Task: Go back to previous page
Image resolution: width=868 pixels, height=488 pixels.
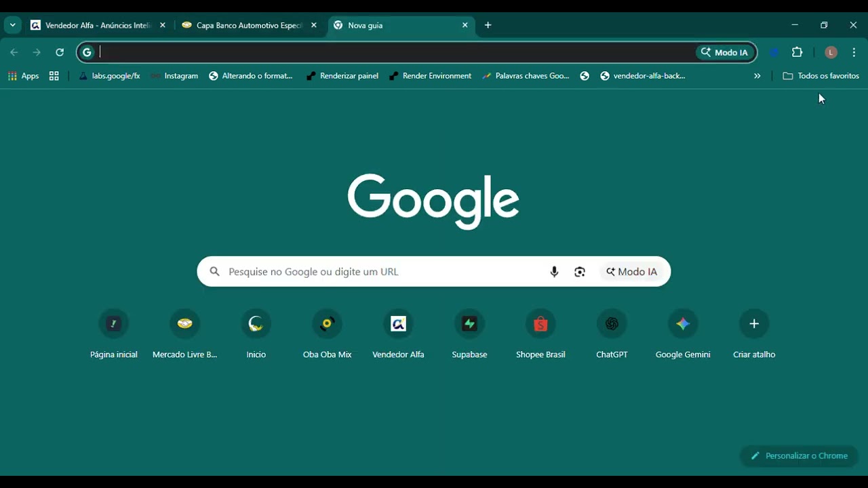Action: click(x=14, y=52)
